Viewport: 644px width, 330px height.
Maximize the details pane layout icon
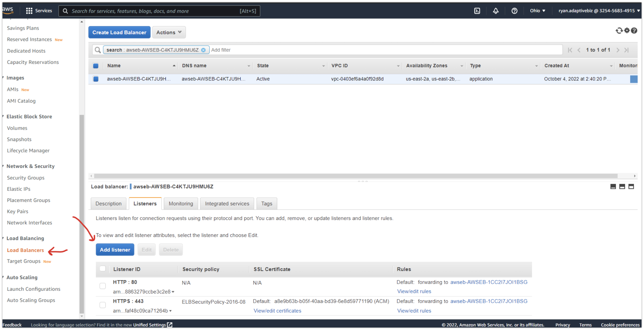coord(631,187)
